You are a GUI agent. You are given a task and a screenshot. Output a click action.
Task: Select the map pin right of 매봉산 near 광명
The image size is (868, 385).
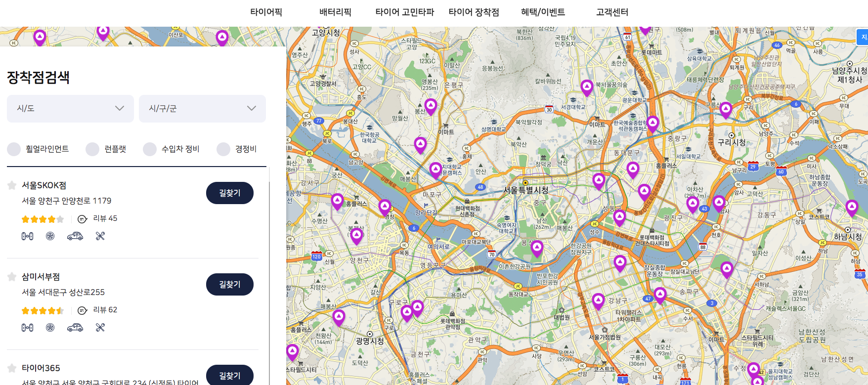(x=339, y=317)
